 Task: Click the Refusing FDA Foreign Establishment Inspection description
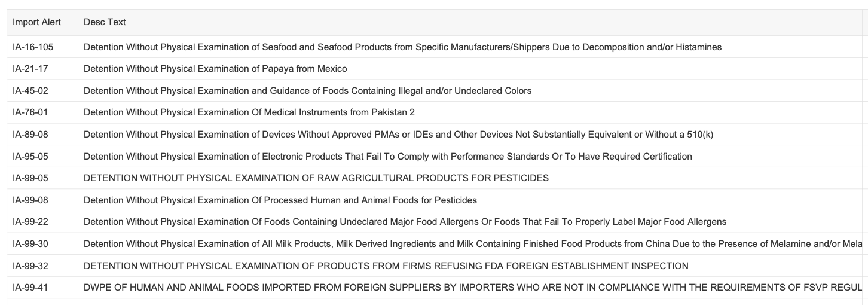click(x=386, y=266)
